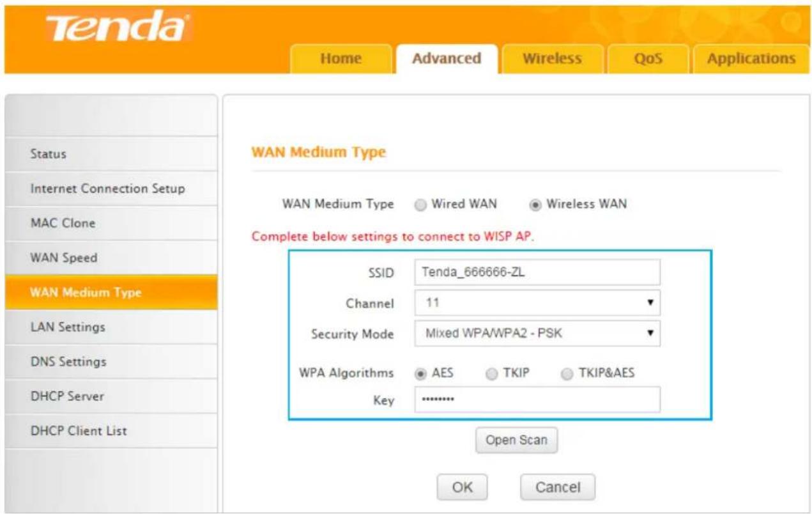Go to MAC Clone settings

click(111, 223)
